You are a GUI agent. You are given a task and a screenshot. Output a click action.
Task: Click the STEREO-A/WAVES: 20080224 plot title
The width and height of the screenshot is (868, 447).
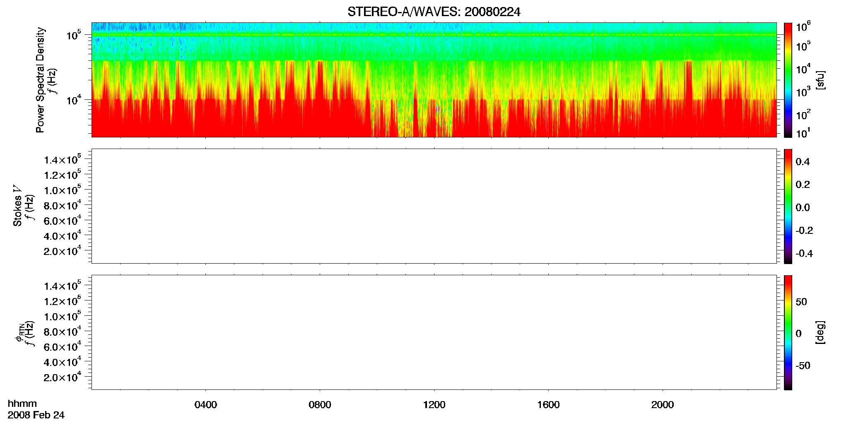pyautogui.click(x=434, y=12)
